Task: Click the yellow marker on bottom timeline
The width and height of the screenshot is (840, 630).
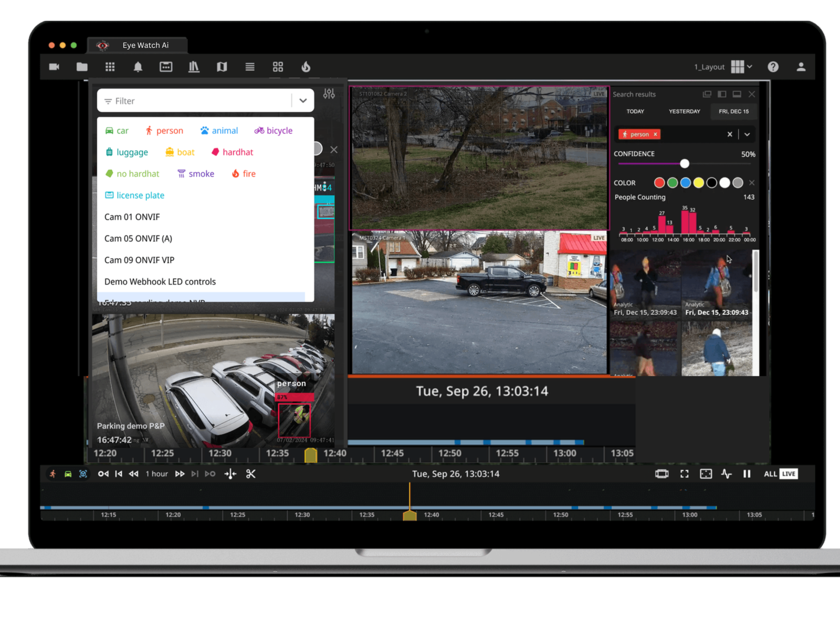Action: tap(409, 515)
